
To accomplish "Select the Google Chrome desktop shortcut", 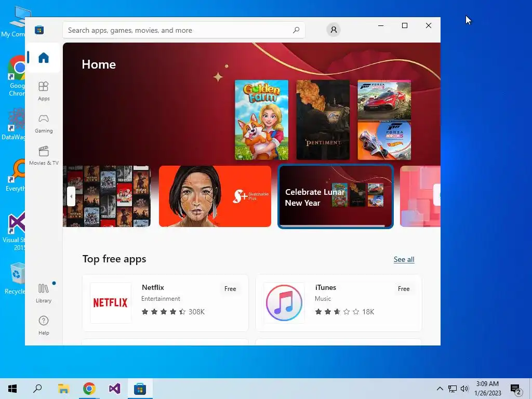I will 16,76.
